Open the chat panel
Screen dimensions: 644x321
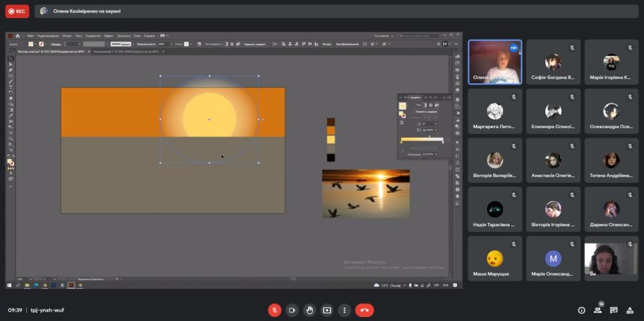point(613,310)
